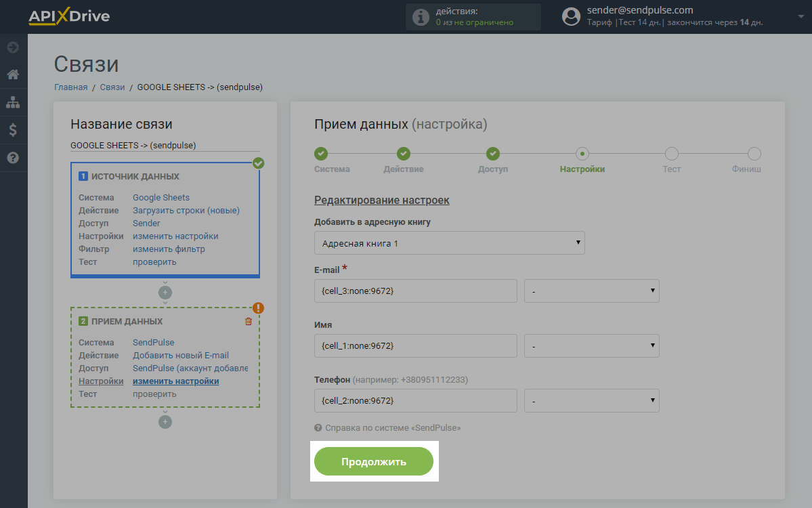
Task: Open the dropdown next to the Телефон field
Action: click(591, 401)
